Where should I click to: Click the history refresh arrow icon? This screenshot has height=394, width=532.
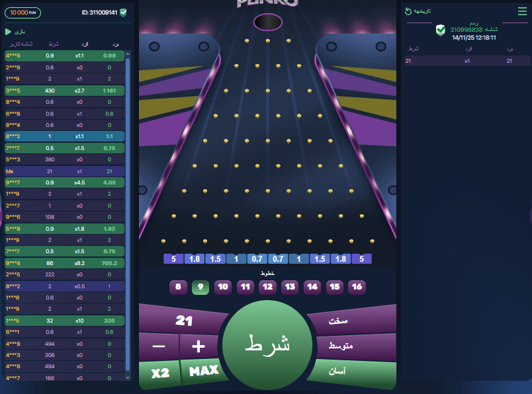point(408,11)
